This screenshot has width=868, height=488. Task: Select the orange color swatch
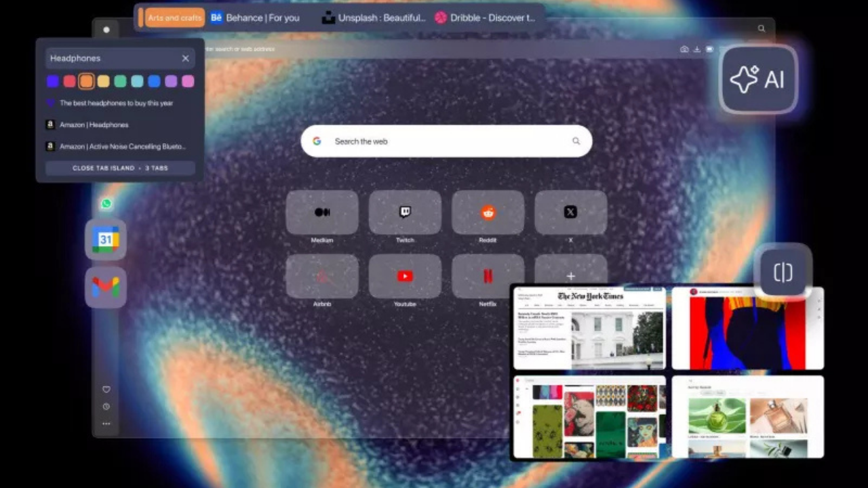(86, 81)
